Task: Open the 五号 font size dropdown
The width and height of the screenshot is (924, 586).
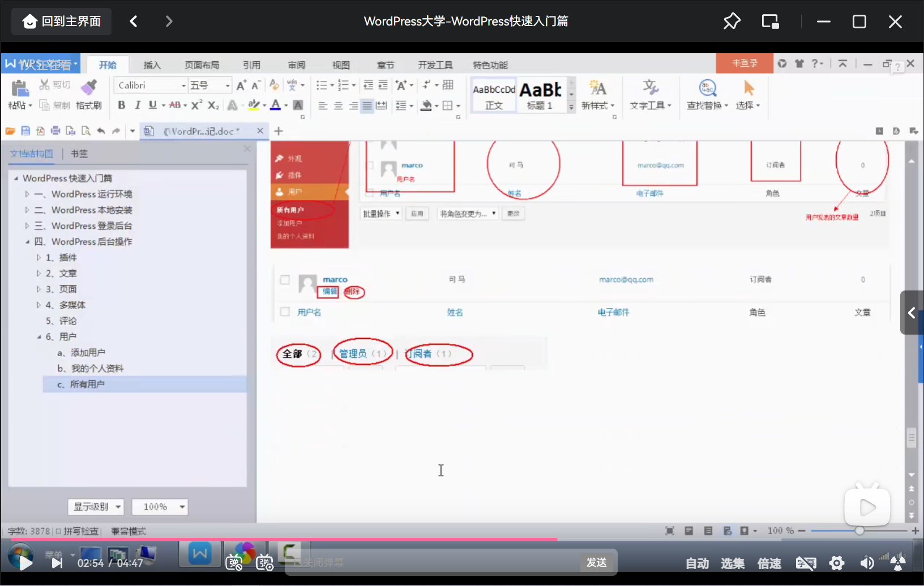Action: [228, 85]
